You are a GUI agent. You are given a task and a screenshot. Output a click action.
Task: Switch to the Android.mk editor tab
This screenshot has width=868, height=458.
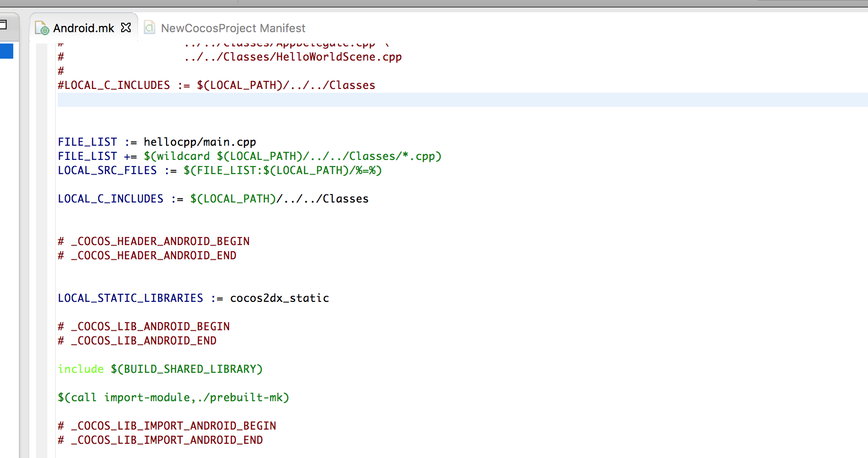click(83, 28)
